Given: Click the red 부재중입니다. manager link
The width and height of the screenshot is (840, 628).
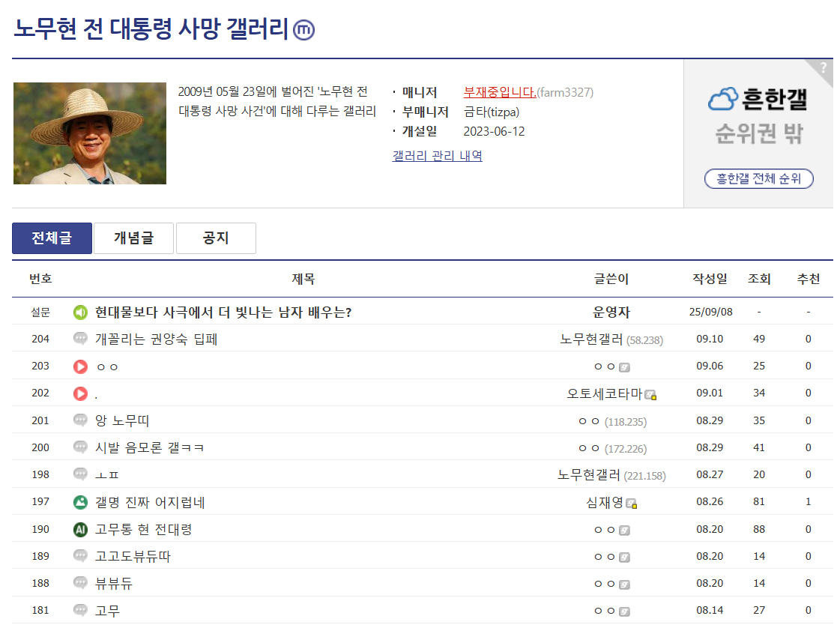Looking at the screenshot, I should coord(500,92).
